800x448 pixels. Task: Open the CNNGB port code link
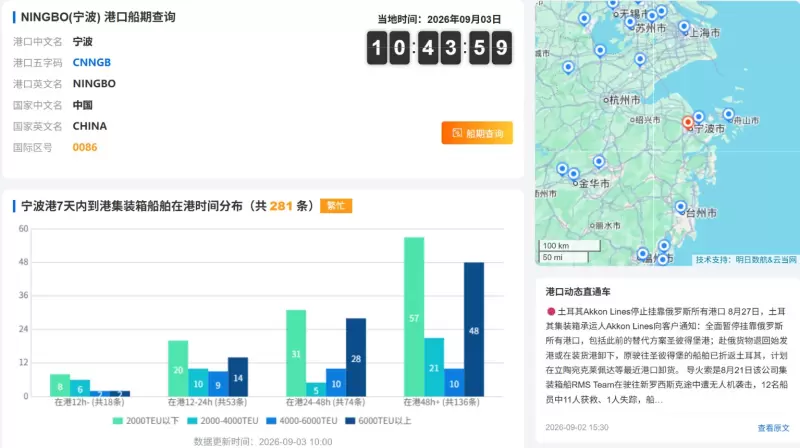[91, 62]
